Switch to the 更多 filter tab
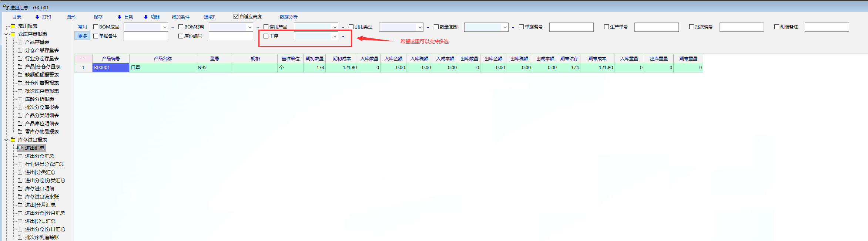Screen dimensions: 868x241 [82, 36]
